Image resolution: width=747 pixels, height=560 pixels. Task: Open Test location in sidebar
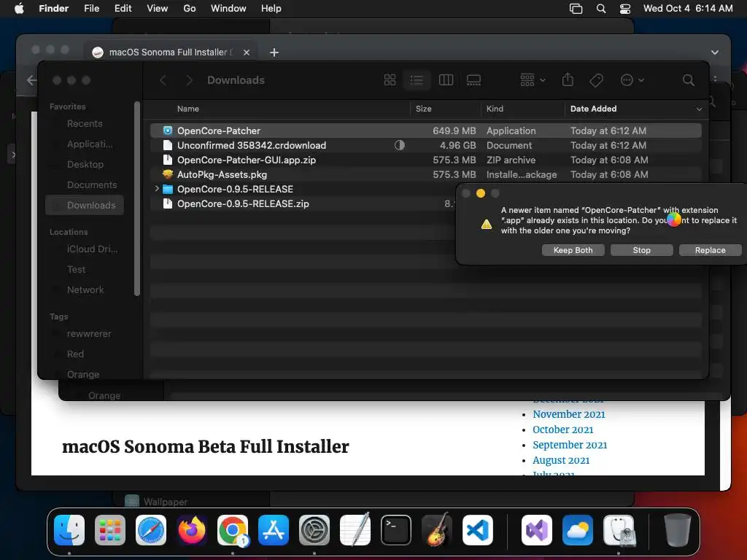pos(76,270)
